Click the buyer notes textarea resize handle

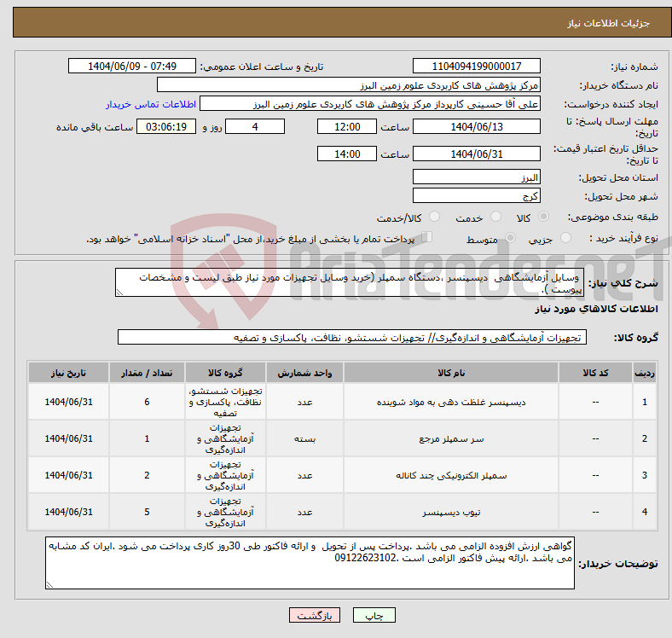(x=49, y=585)
